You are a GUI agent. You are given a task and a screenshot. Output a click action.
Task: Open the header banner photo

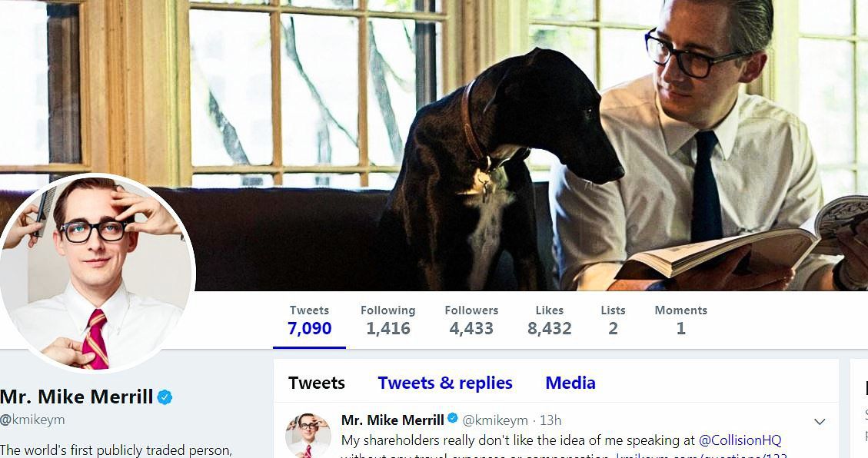tap(434, 145)
